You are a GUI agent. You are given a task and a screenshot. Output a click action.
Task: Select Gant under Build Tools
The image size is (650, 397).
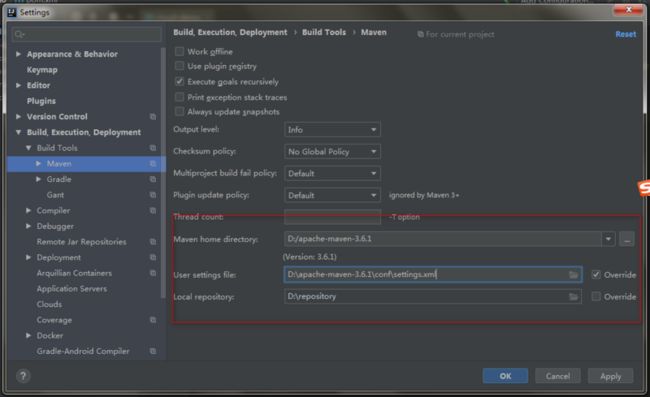pos(55,195)
